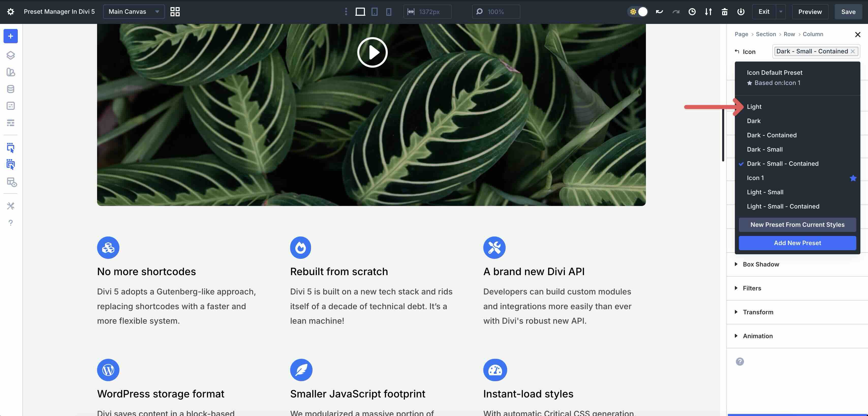The width and height of the screenshot is (868, 416).
Task: Open the Main Canvas dropdown
Action: click(x=134, y=12)
